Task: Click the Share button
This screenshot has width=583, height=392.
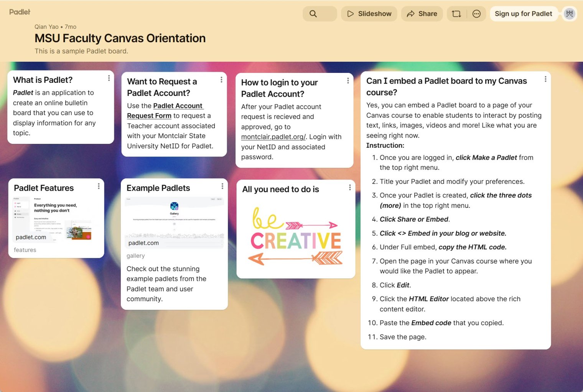Action: 422,14
